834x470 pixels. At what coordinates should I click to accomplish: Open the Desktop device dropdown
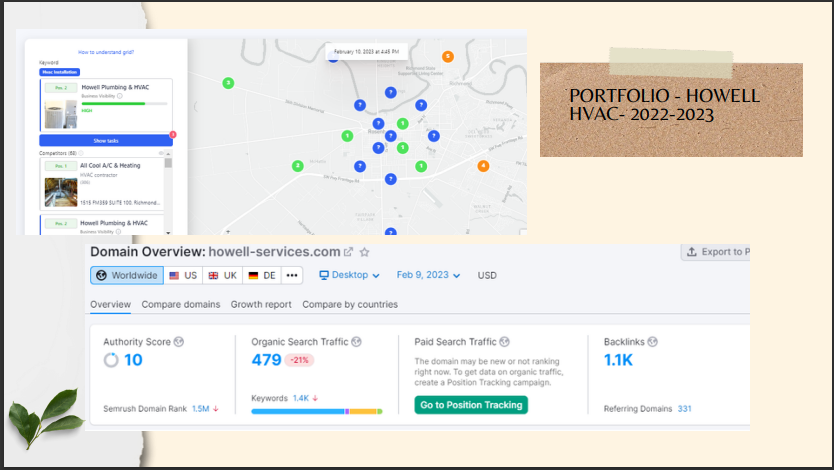point(349,275)
